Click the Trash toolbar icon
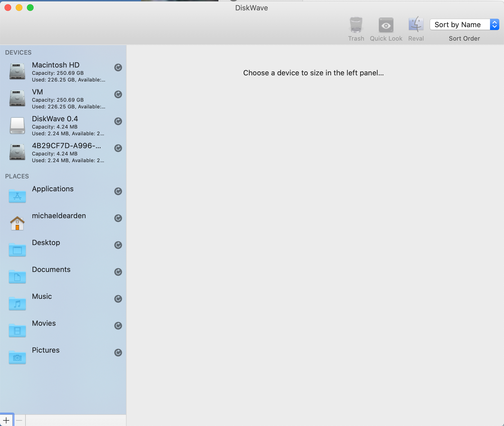The height and width of the screenshot is (426, 504). [x=356, y=25]
